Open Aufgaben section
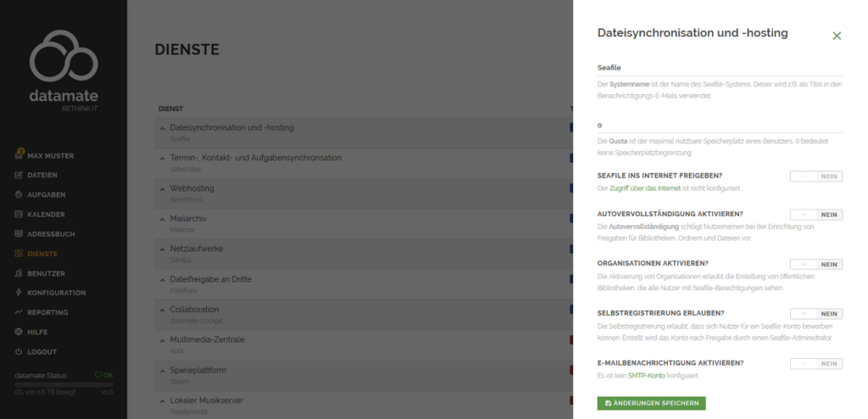The image size is (868, 419). pyautogui.click(x=47, y=195)
